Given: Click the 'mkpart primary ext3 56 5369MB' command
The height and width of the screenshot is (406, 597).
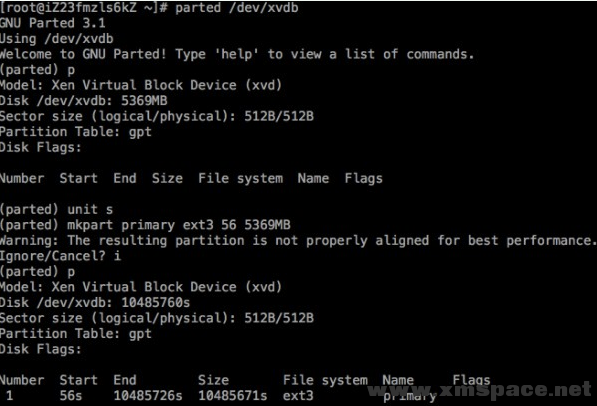Looking at the screenshot, I should pos(179,225).
